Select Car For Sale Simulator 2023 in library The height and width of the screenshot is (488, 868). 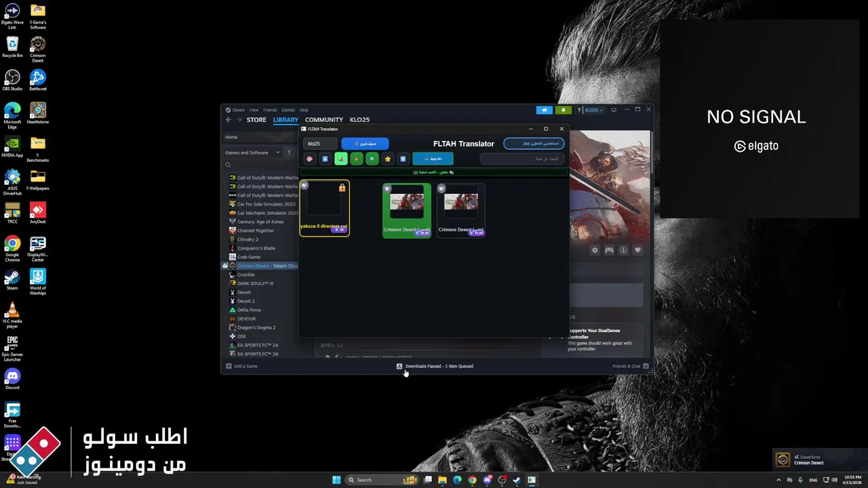coord(263,204)
